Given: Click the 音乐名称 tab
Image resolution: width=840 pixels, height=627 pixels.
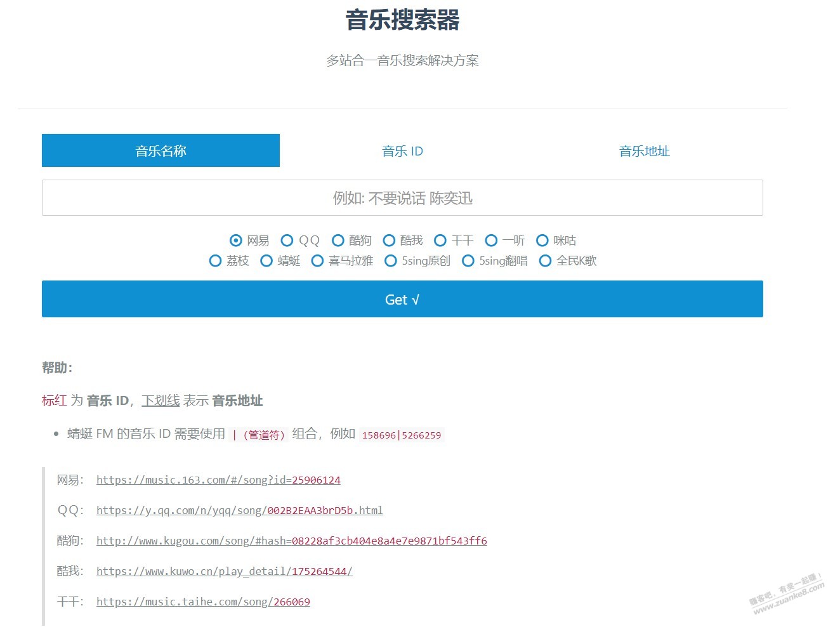Looking at the screenshot, I should tap(161, 151).
